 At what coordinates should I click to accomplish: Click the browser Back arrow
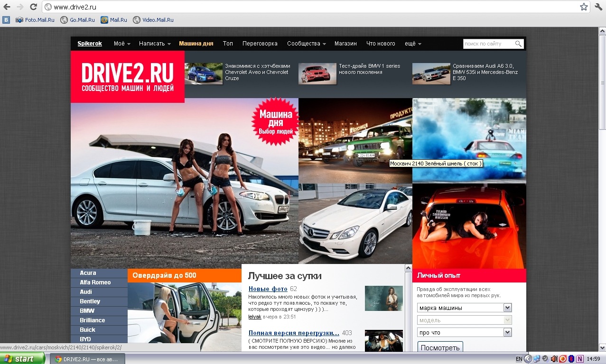[7, 7]
